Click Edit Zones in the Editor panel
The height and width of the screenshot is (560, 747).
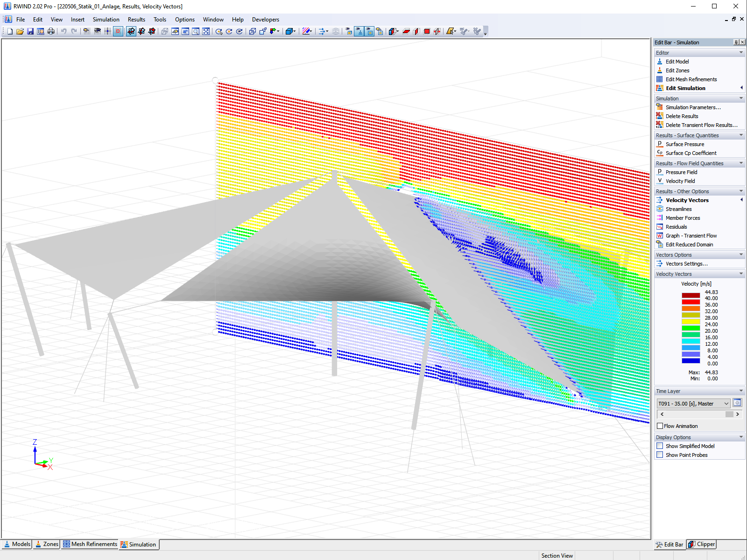677,70
